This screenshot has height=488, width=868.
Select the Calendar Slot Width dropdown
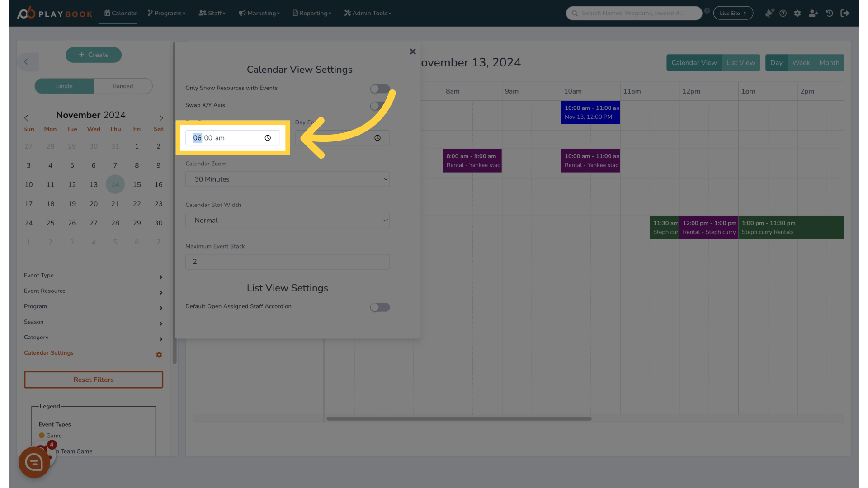click(x=288, y=221)
